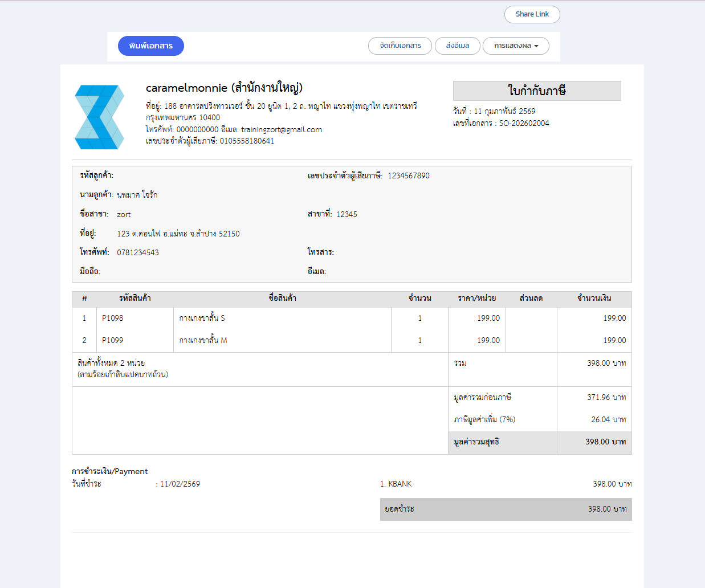Click product code P1098
705x588 pixels.
tap(112, 318)
